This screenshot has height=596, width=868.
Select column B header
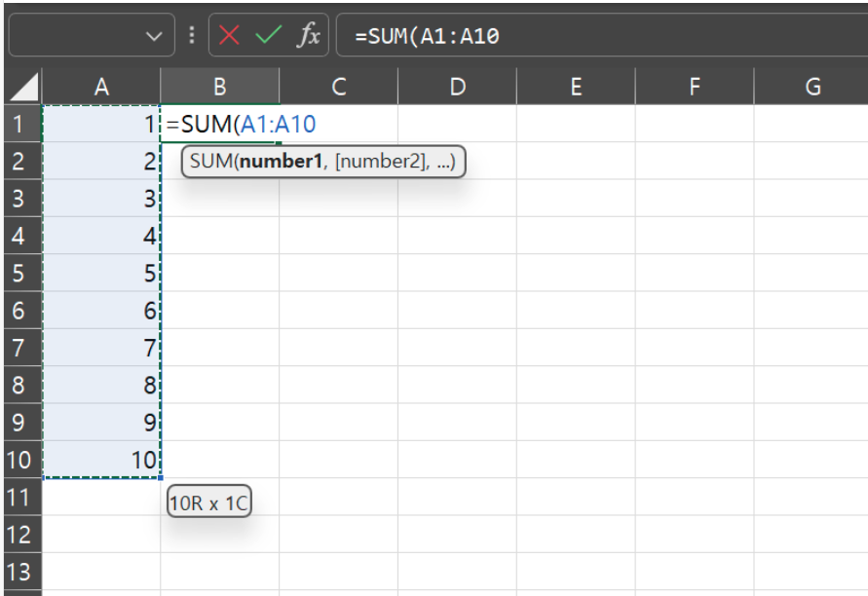[220, 87]
